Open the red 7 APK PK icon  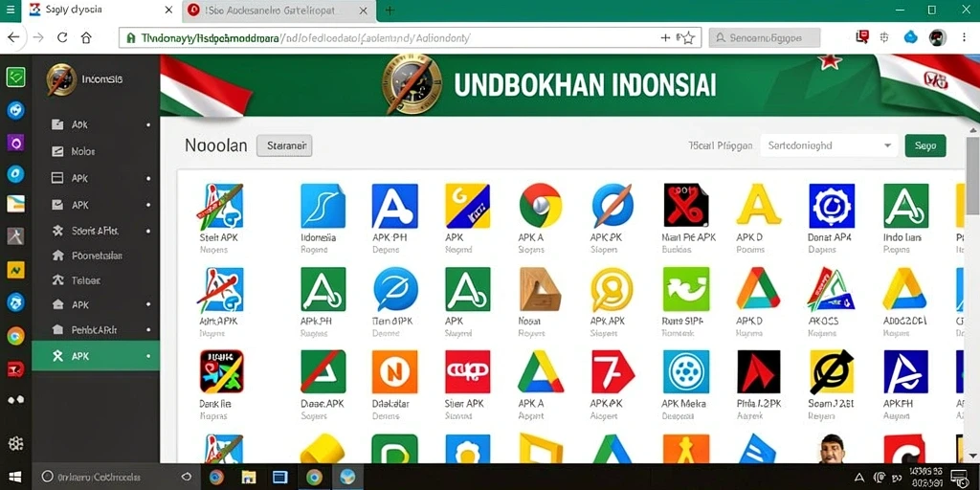tap(613, 372)
